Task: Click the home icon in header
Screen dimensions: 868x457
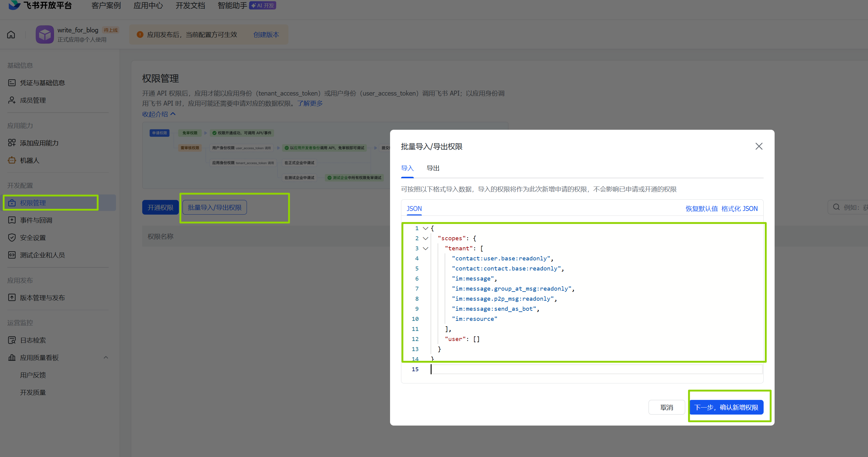Action: (x=11, y=35)
